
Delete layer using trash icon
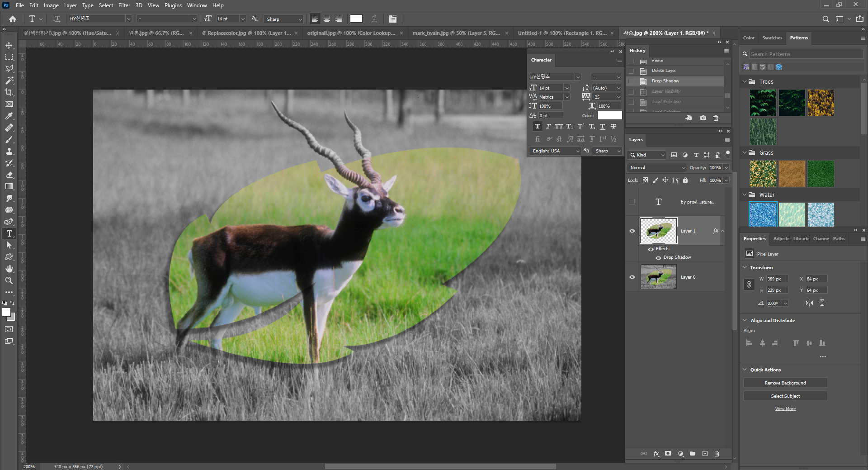[717, 454]
